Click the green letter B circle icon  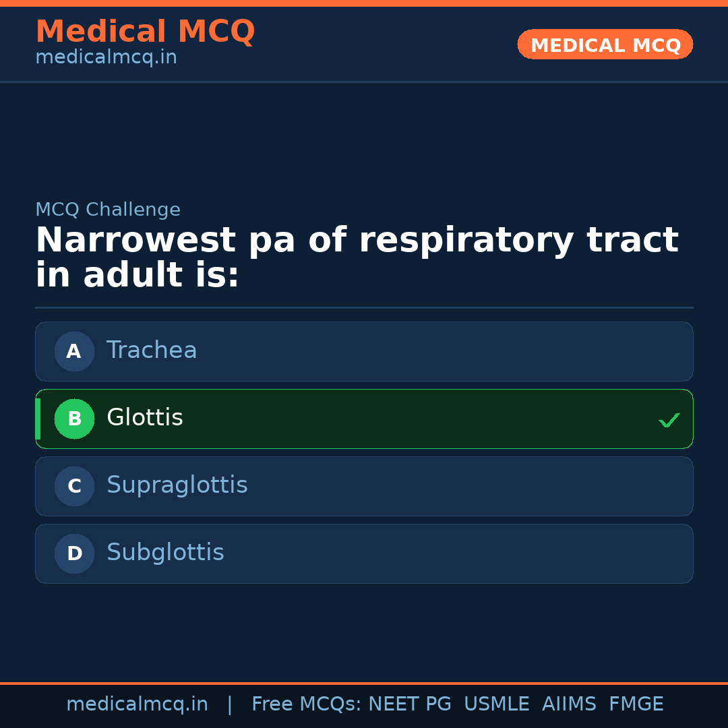(74, 419)
